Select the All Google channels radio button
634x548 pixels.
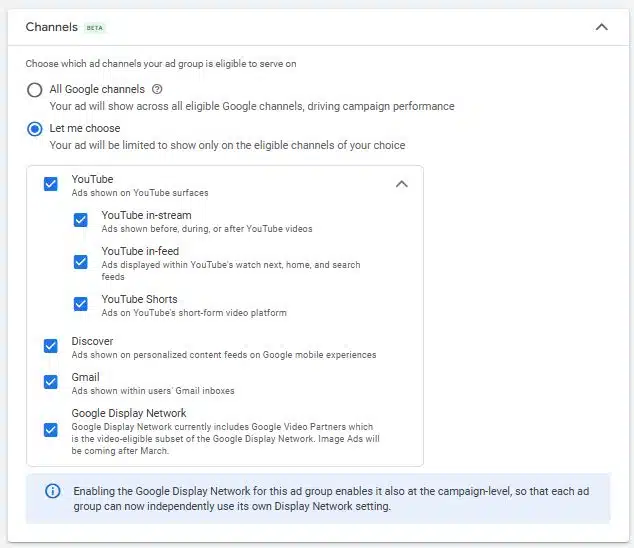[35, 90]
